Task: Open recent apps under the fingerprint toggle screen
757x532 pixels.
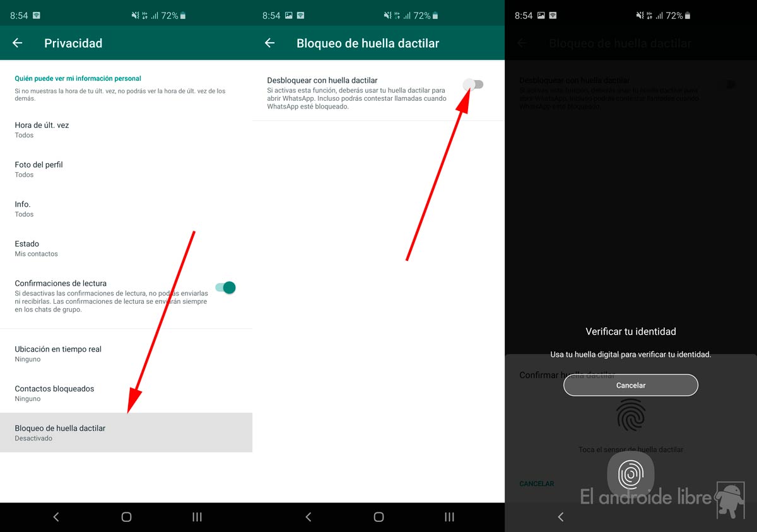Action: (449, 517)
